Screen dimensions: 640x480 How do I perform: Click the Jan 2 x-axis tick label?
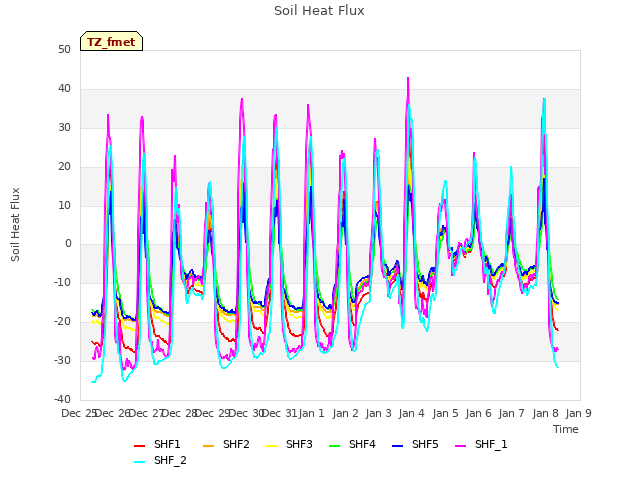(x=345, y=413)
